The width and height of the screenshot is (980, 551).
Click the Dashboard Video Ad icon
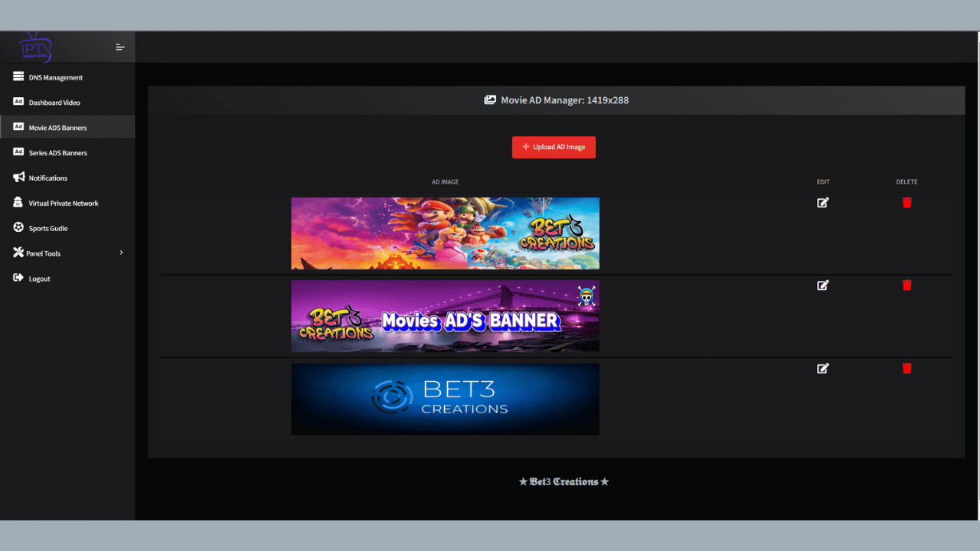tap(18, 102)
